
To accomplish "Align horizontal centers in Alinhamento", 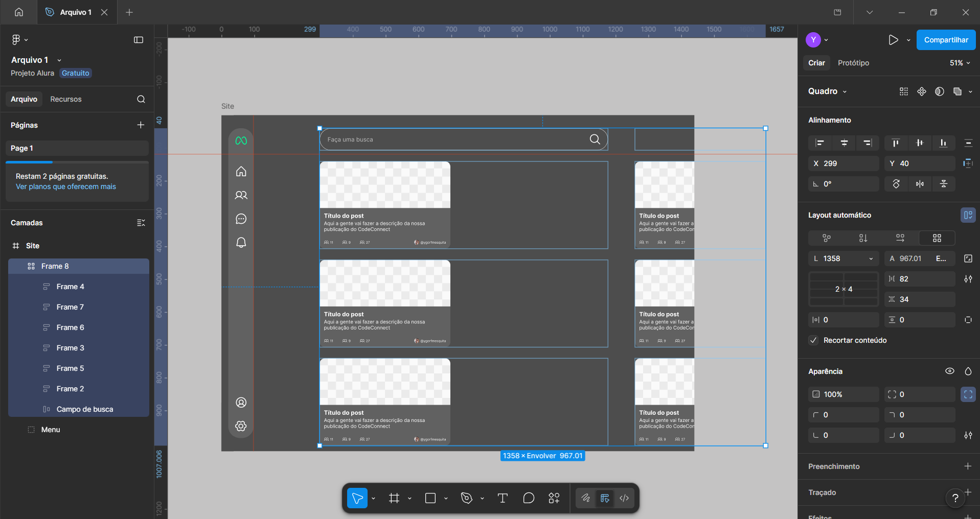I will (x=844, y=143).
